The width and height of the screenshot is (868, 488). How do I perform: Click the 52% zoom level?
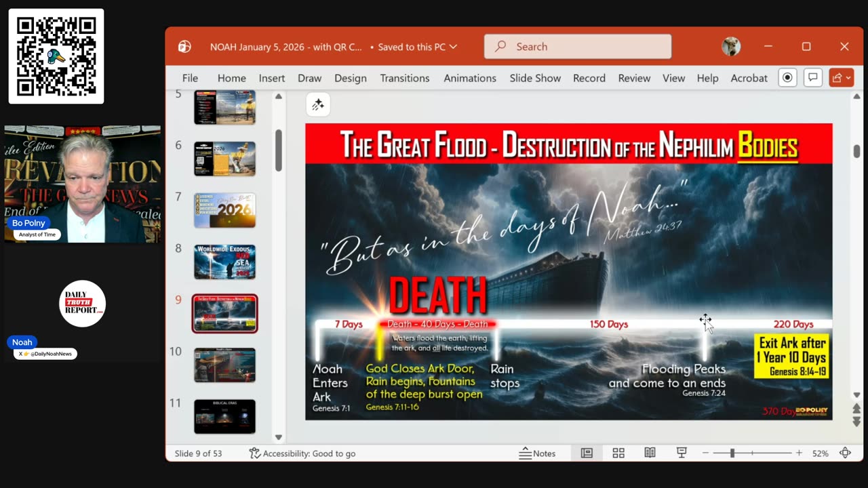tap(821, 453)
